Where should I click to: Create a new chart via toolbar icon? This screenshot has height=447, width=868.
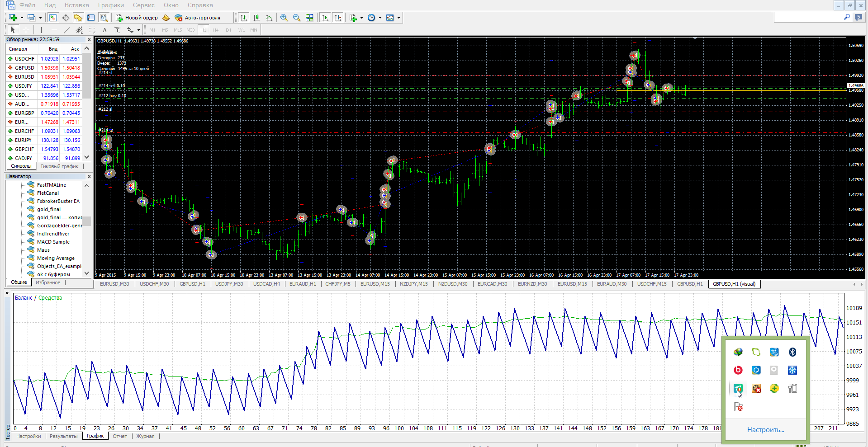[x=13, y=18]
